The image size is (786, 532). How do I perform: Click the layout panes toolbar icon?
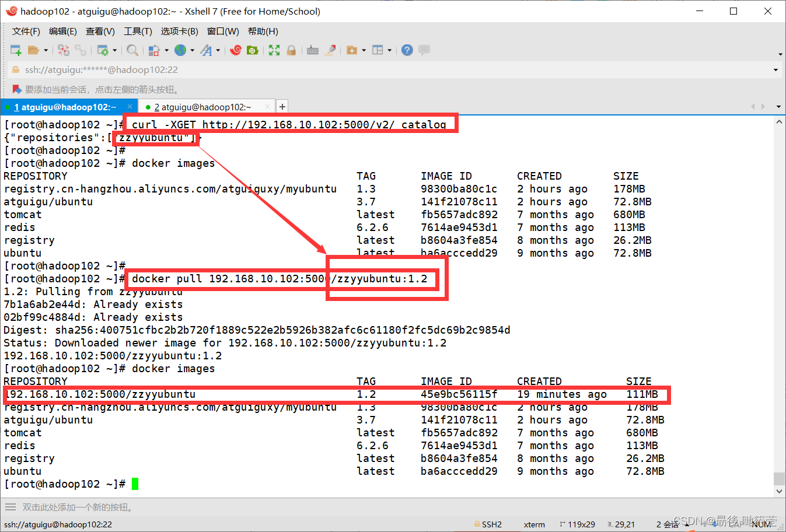point(378,50)
